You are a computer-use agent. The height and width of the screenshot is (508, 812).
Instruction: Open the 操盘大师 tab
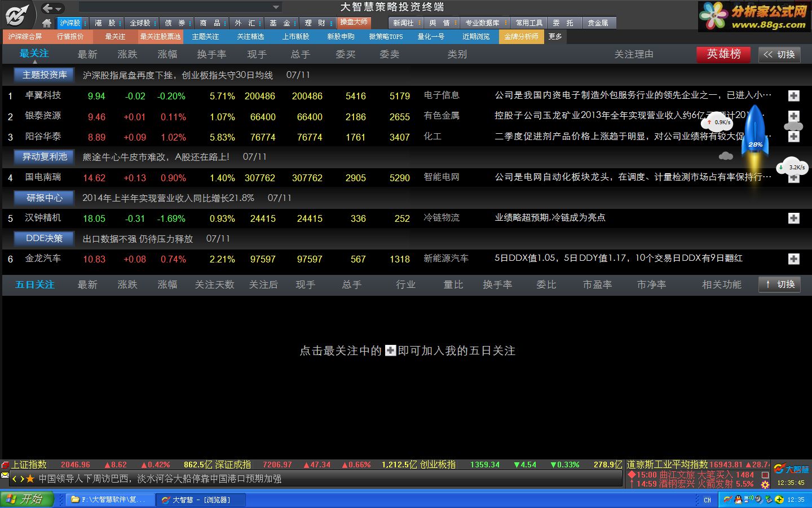(354, 23)
